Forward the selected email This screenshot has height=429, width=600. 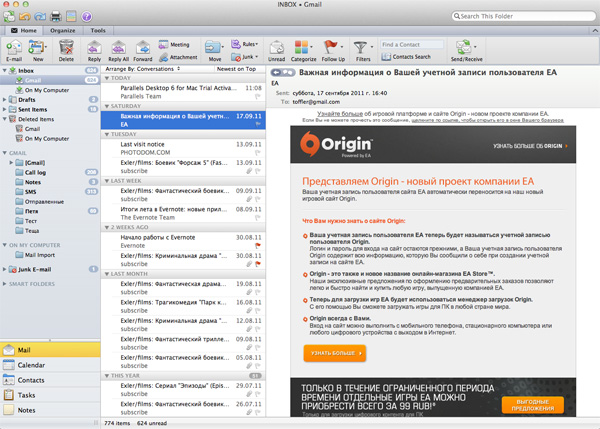[x=143, y=49]
